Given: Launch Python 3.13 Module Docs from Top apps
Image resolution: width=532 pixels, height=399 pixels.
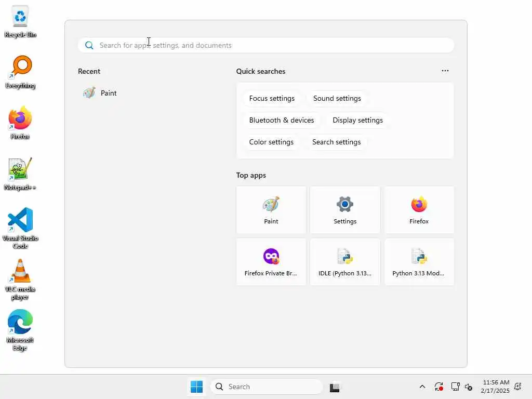Looking at the screenshot, I should click(419, 262).
